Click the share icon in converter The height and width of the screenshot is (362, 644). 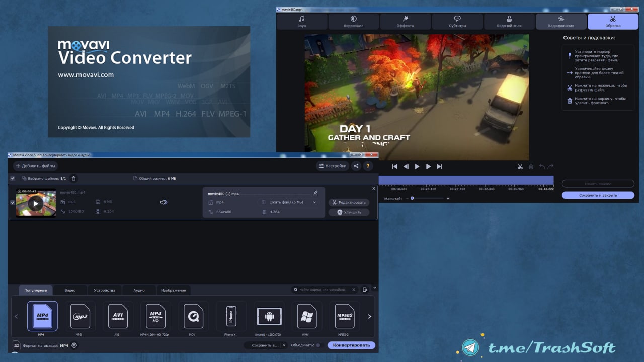coord(357,166)
